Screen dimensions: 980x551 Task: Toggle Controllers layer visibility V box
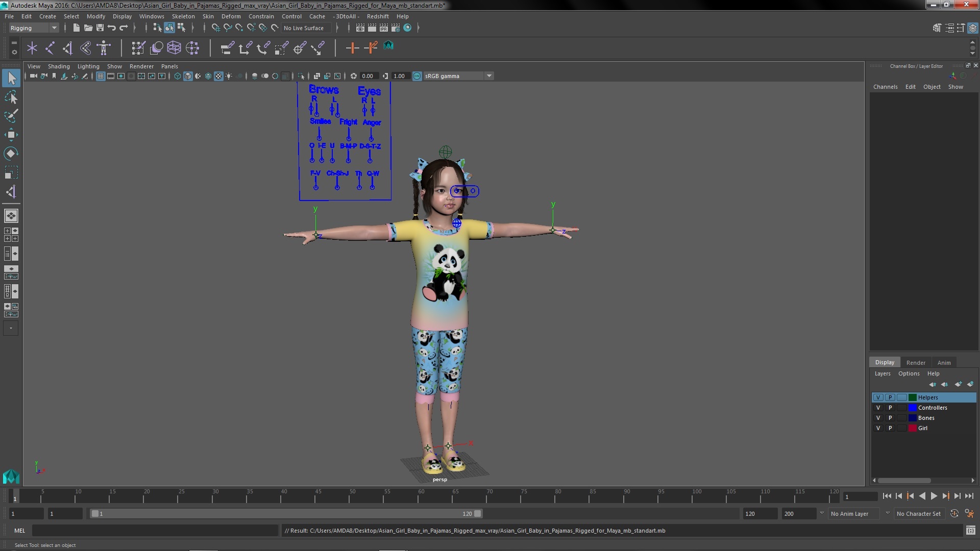click(878, 408)
